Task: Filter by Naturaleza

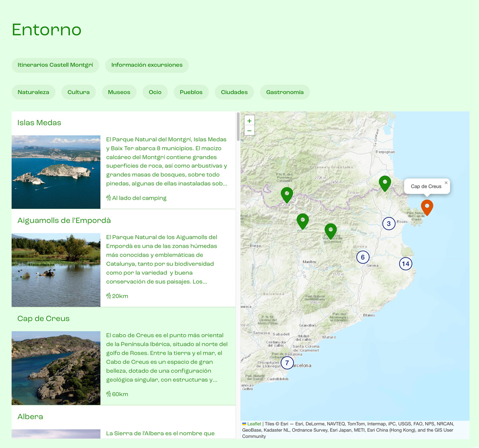Action: point(34,92)
